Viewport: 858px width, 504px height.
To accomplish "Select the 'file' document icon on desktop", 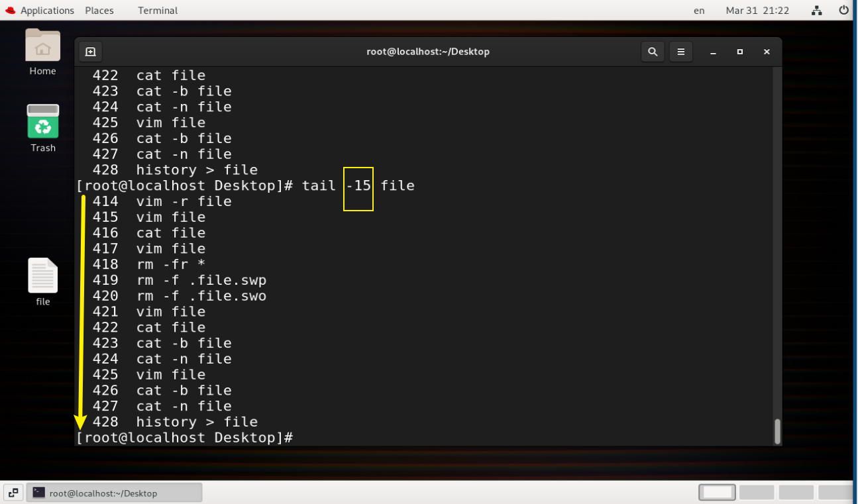I will coord(43,275).
